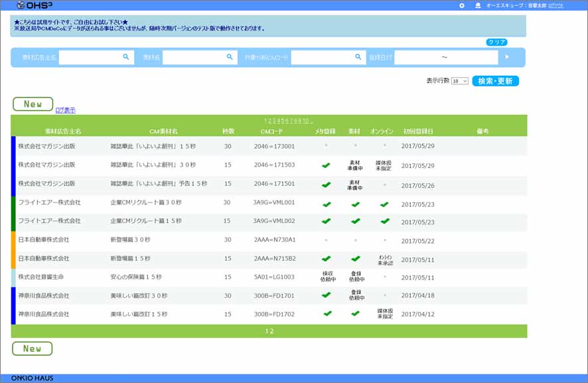The width and height of the screenshot is (588, 383).
Task: Focus the 素材名 search input field
Action: coord(200,57)
